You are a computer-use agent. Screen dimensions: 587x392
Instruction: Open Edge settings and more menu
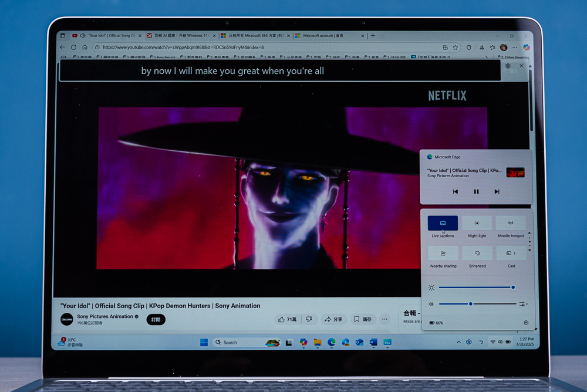tap(515, 48)
